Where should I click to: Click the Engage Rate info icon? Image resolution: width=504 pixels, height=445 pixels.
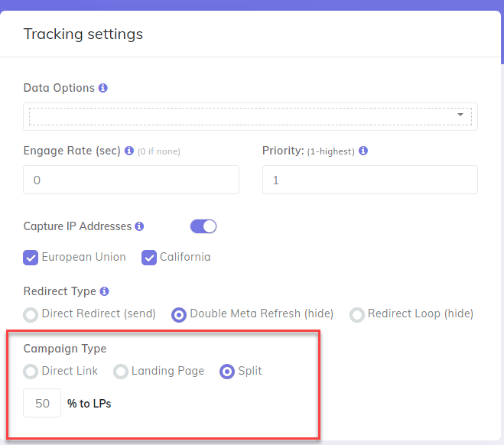(x=129, y=151)
